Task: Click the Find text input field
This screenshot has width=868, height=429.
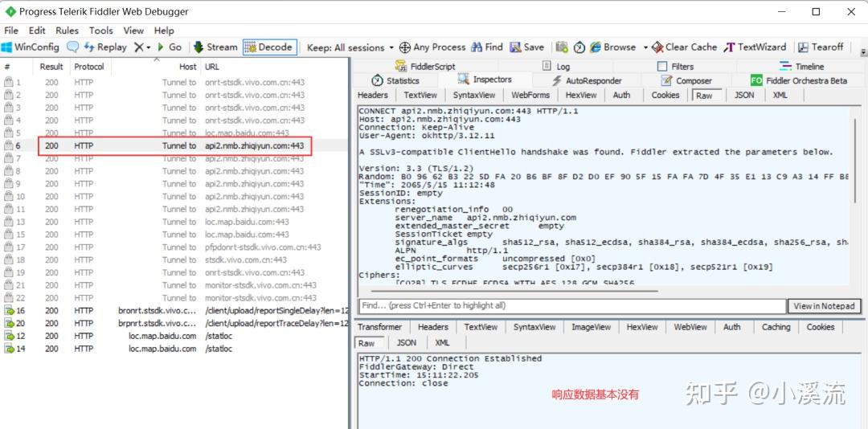Action: [572, 305]
